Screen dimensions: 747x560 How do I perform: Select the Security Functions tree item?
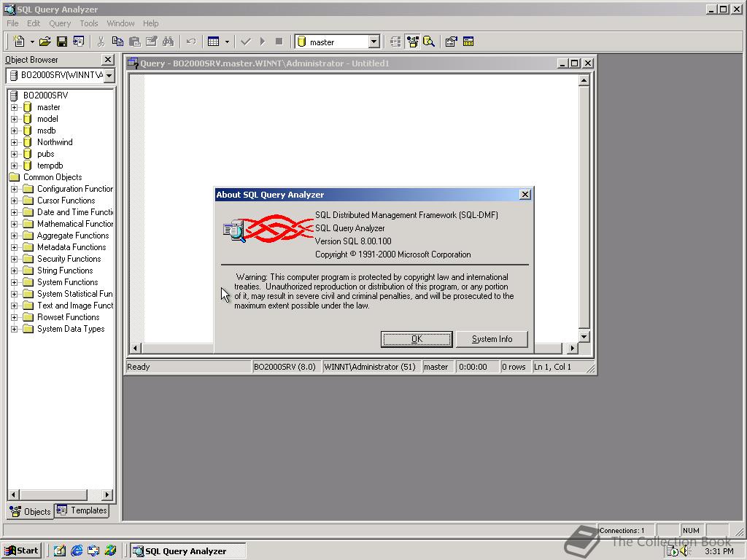pos(69,259)
